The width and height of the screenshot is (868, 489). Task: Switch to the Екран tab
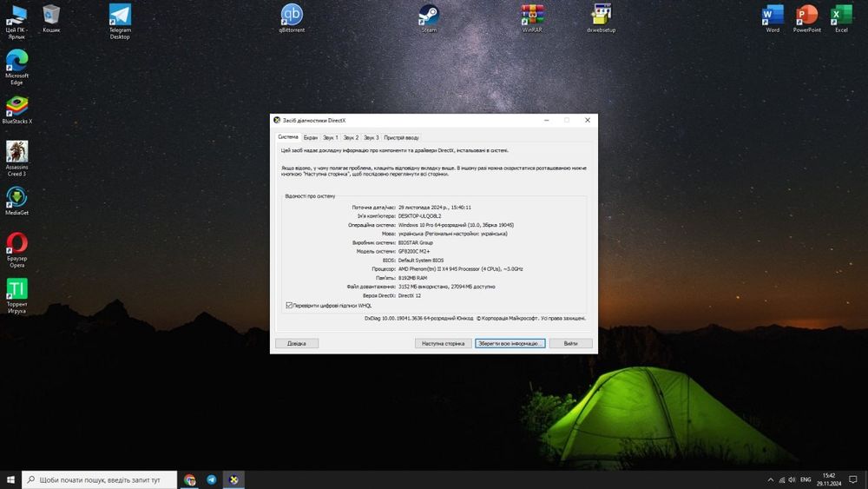311,137
